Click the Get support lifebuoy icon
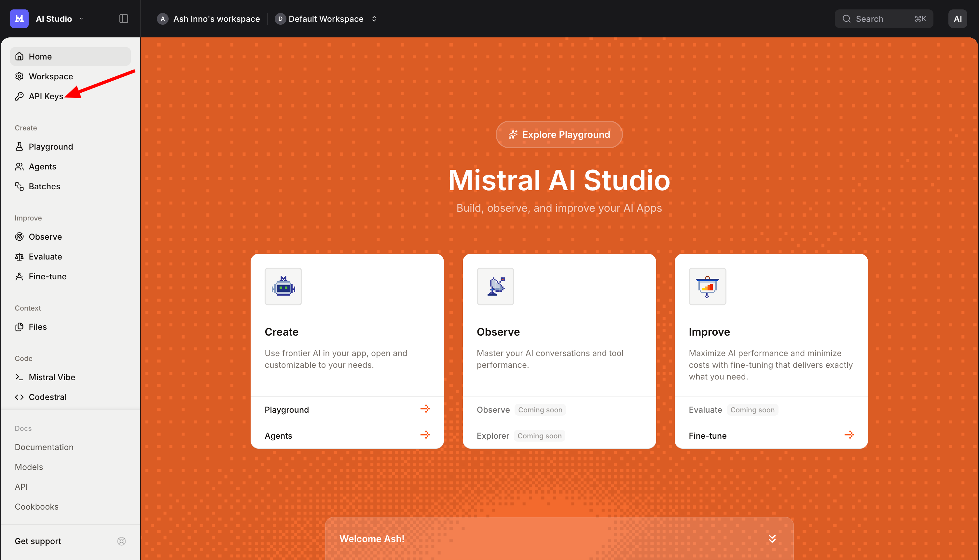The height and width of the screenshot is (560, 979). [x=121, y=541]
